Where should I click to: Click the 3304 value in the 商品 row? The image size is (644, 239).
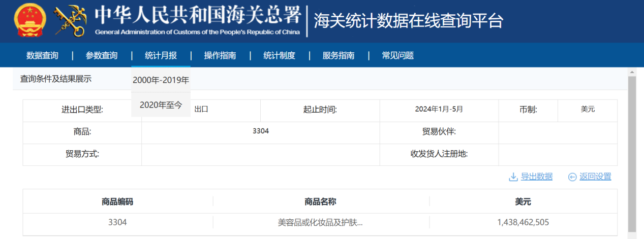click(261, 131)
